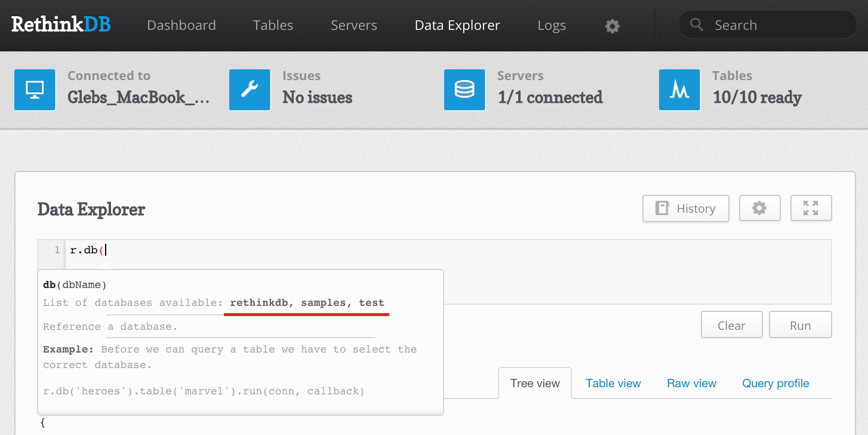
Task: Click the Servers database icon
Action: click(464, 90)
